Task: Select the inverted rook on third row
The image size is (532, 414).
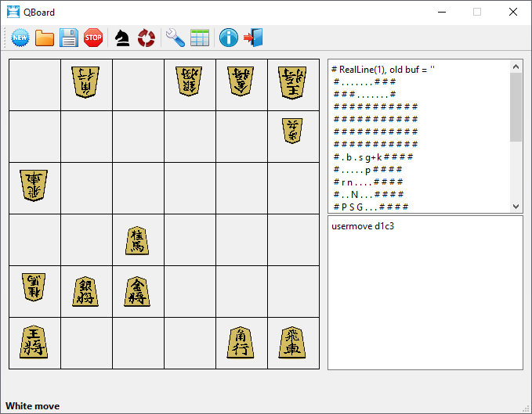Action: tap(34, 185)
